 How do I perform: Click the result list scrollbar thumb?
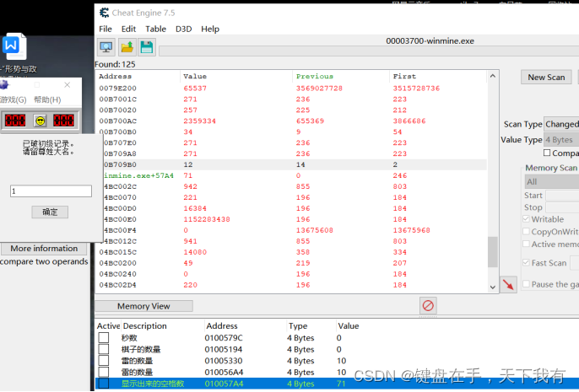click(x=493, y=252)
